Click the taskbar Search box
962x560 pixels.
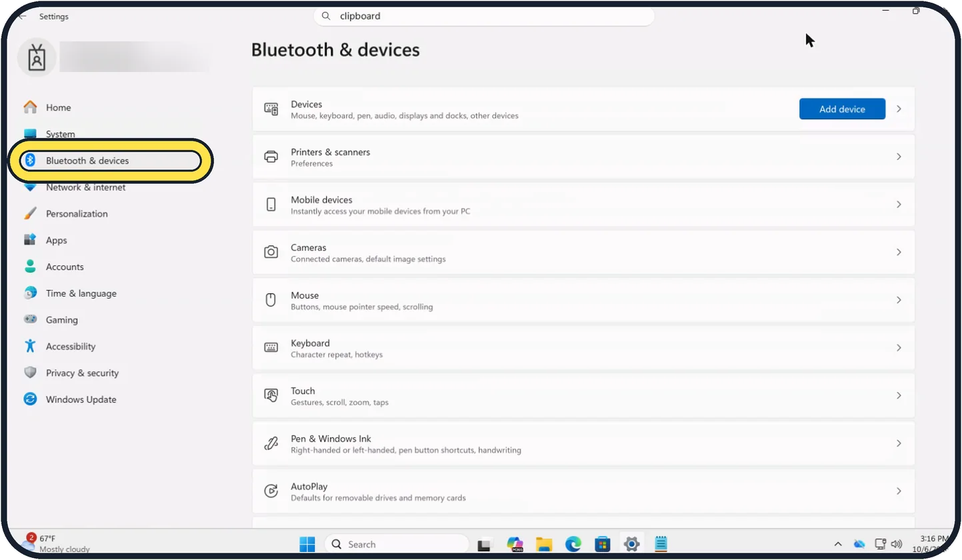click(x=397, y=544)
